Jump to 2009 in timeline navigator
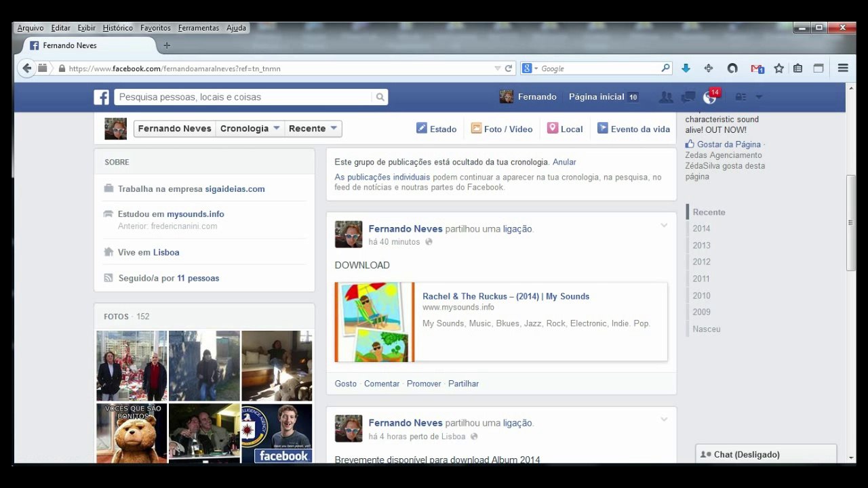868x488 pixels. coord(701,312)
